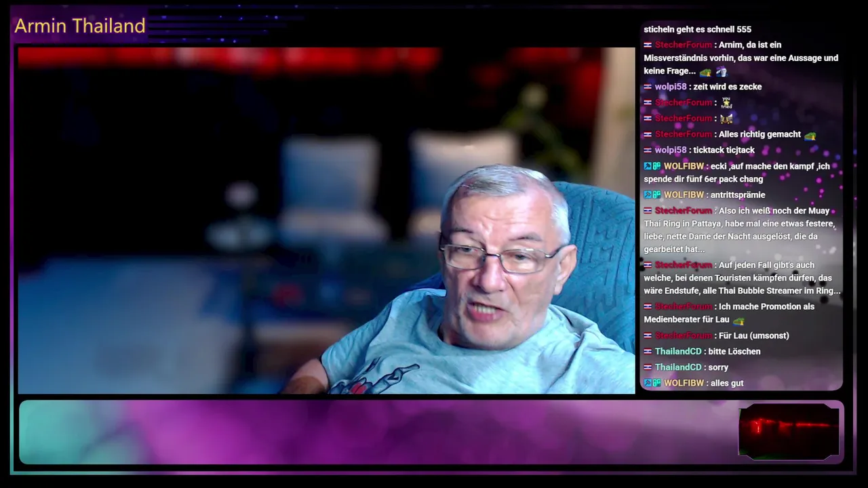Open StecherForum profile from "Arnim, da ist ein"

(684, 45)
